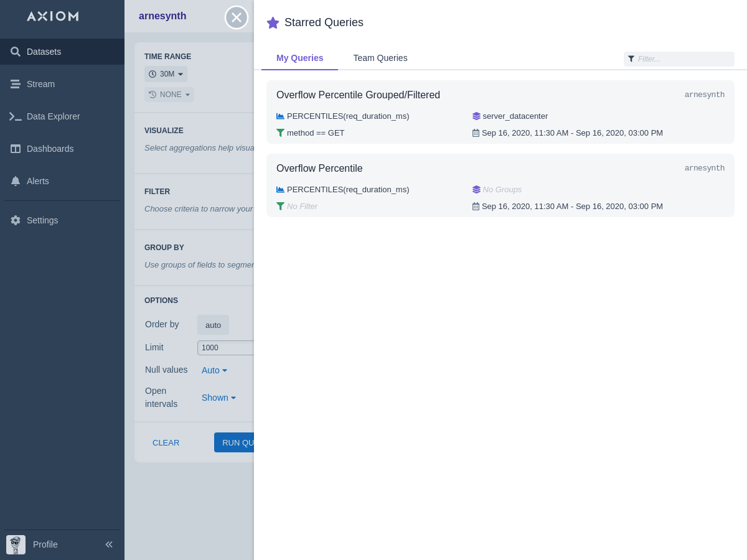Open the Profile avatar thumbnail
747x560 pixels.
pyautogui.click(x=16, y=544)
